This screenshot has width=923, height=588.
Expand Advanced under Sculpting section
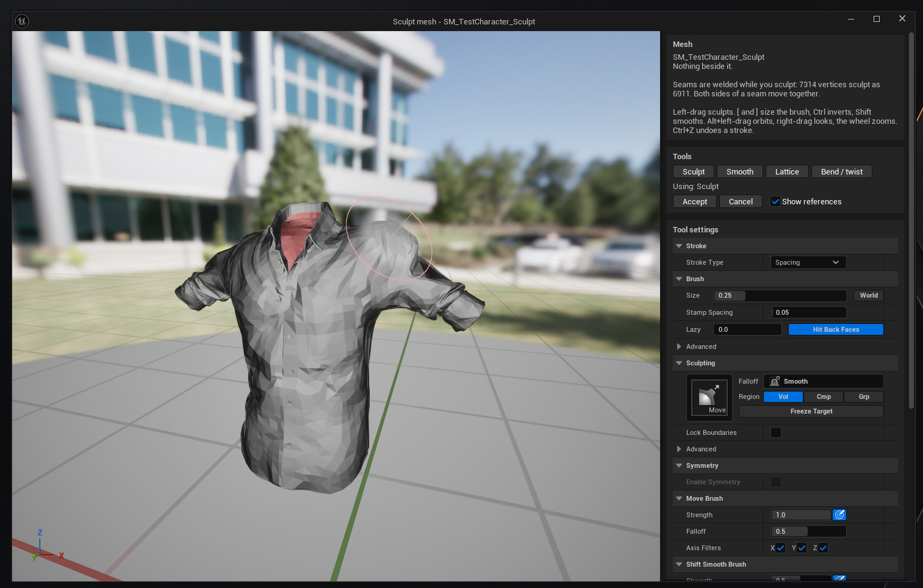(679, 449)
